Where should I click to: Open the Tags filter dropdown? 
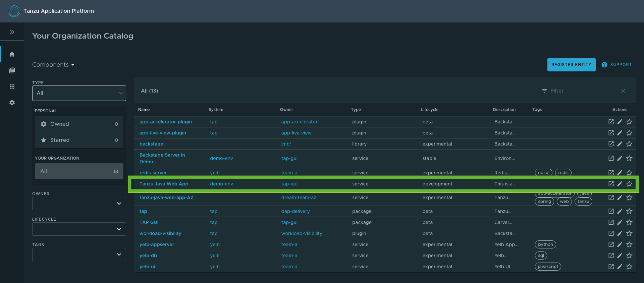[79, 254]
